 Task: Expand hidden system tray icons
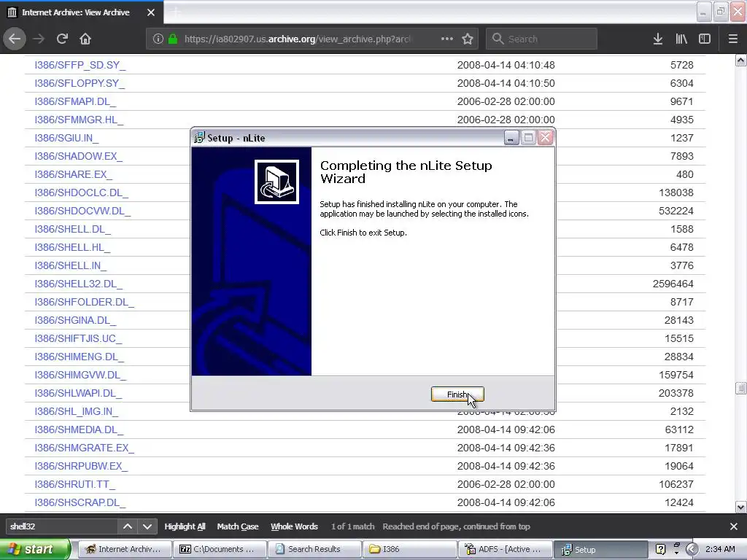(692, 549)
